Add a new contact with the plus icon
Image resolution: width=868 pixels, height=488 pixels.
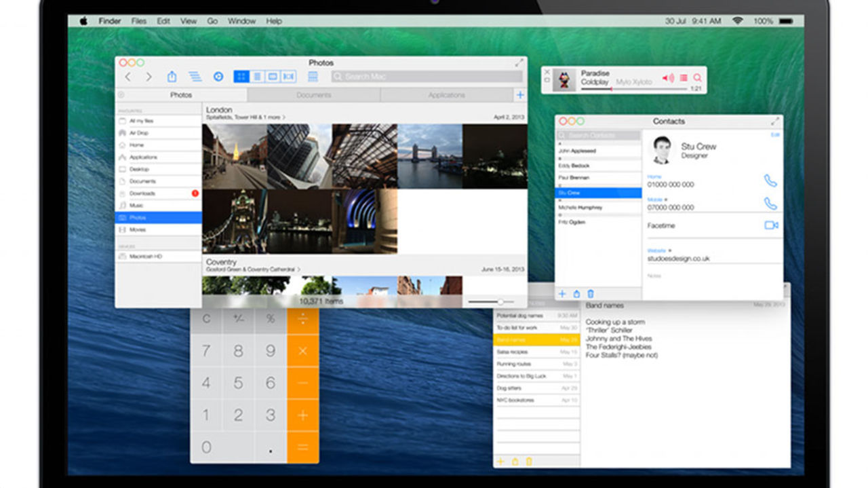(x=562, y=294)
